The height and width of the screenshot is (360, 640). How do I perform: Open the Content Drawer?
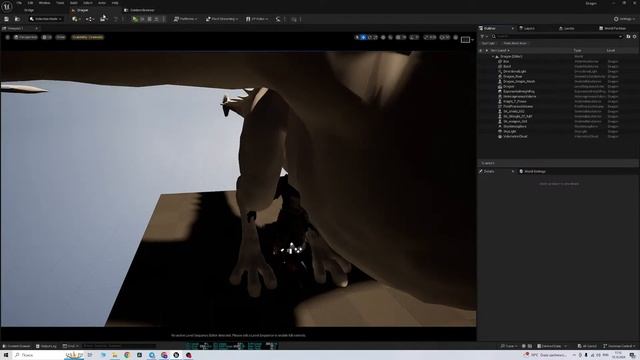pyautogui.click(x=16, y=346)
